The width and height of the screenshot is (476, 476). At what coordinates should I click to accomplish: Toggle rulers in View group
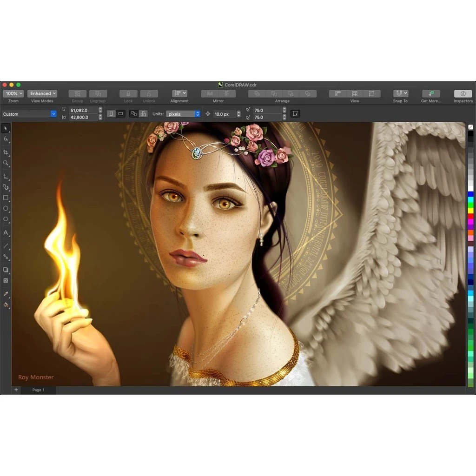[x=337, y=93]
